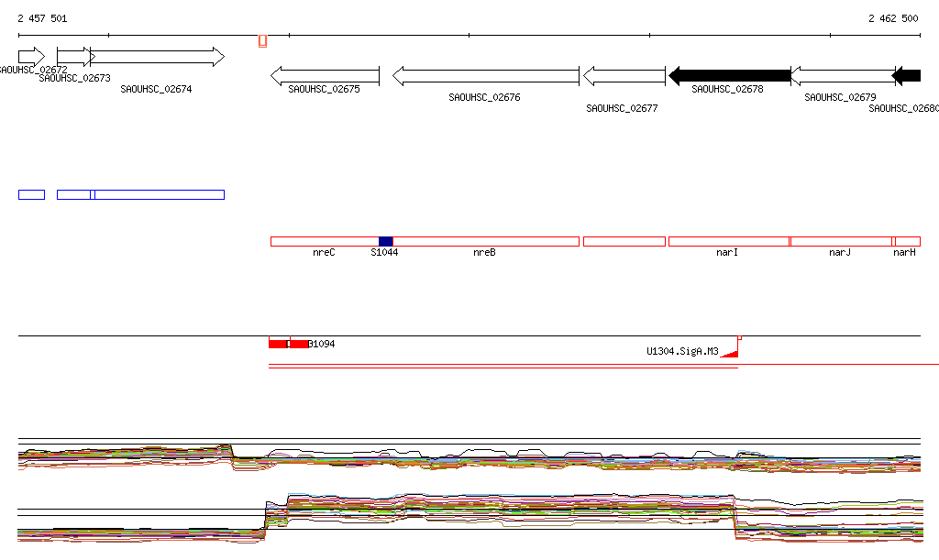Click the SAOUHSC_02675 leftward gene arrow

325,76
